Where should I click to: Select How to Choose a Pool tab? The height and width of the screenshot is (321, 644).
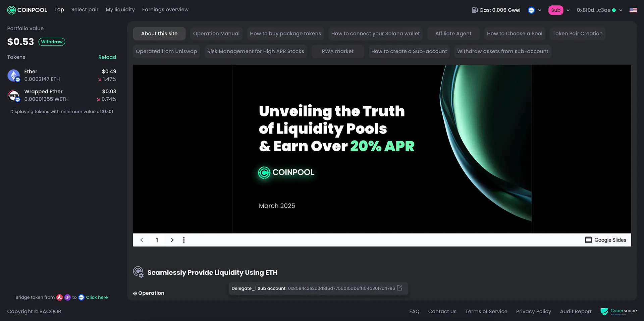coord(515,34)
